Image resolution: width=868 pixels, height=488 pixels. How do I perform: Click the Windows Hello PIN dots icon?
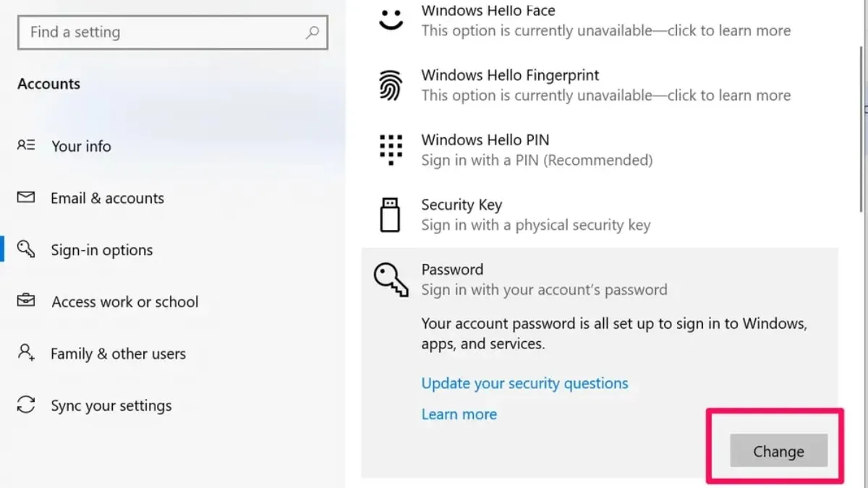[391, 149]
